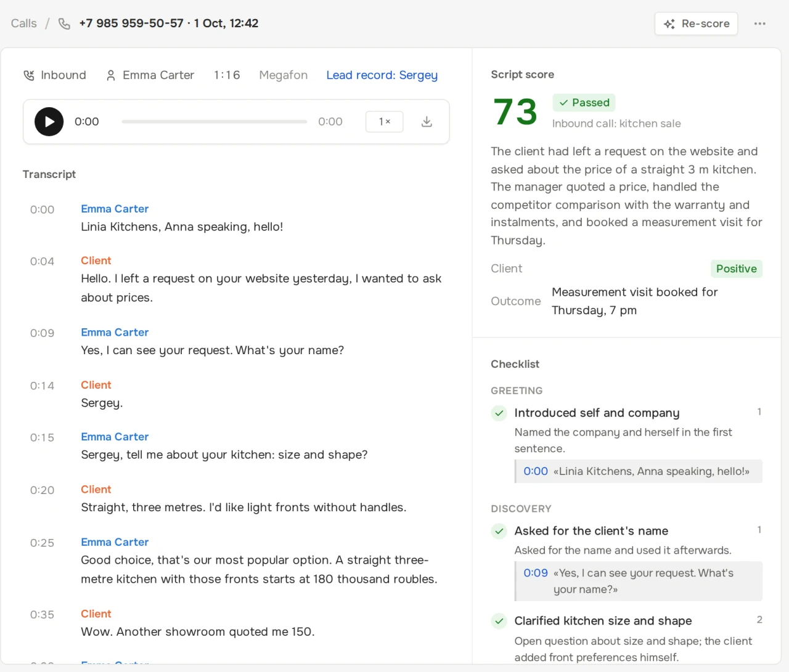Jump to transcript timestamp 0:04

43,261
